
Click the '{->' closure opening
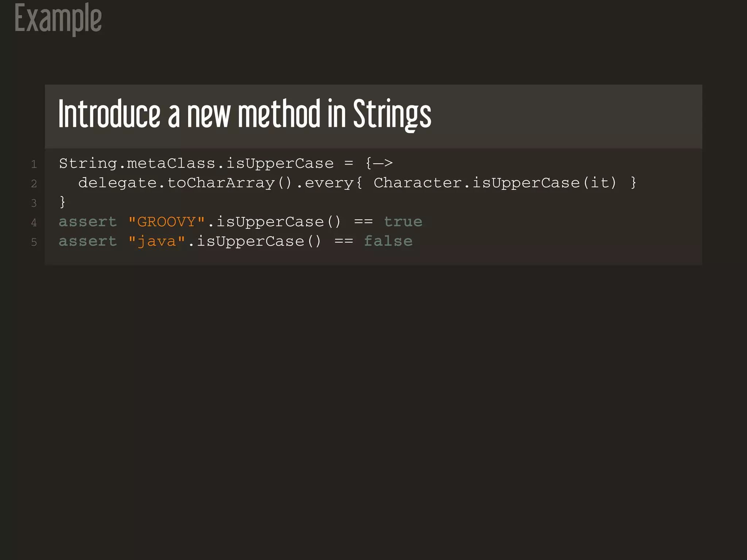[379, 163]
